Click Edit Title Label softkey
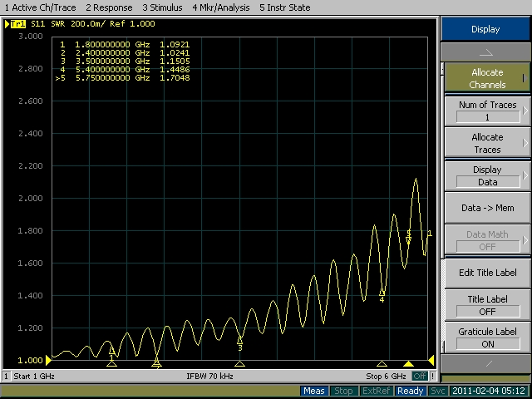 point(487,273)
